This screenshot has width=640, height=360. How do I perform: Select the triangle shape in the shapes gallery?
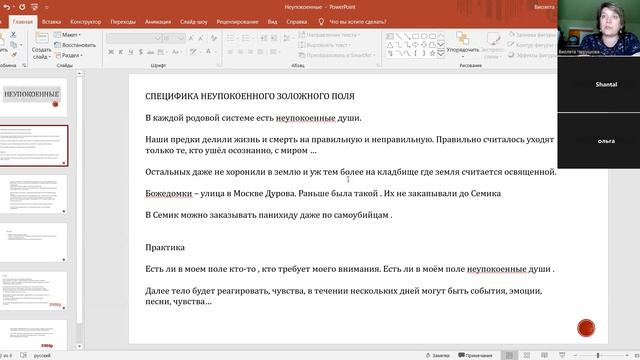pyautogui.click(x=390, y=45)
